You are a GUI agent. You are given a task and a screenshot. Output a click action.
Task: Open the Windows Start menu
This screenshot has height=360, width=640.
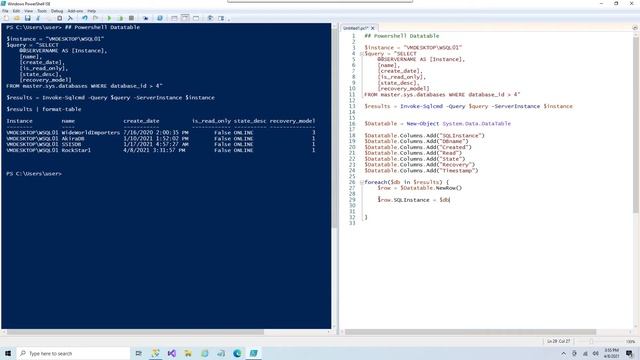pos(8,353)
